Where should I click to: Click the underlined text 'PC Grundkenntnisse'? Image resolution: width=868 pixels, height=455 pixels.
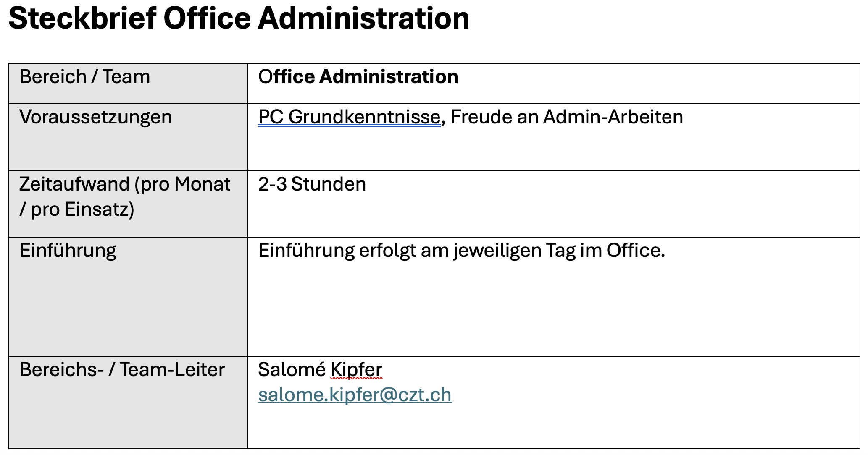349,117
